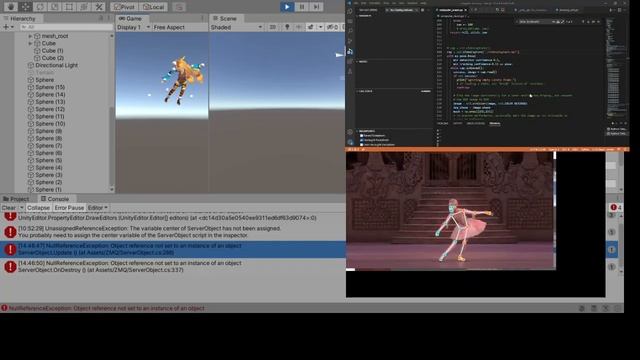640x360 pixels.
Task: Open the custom editor tools icon
Action: coord(99,7)
